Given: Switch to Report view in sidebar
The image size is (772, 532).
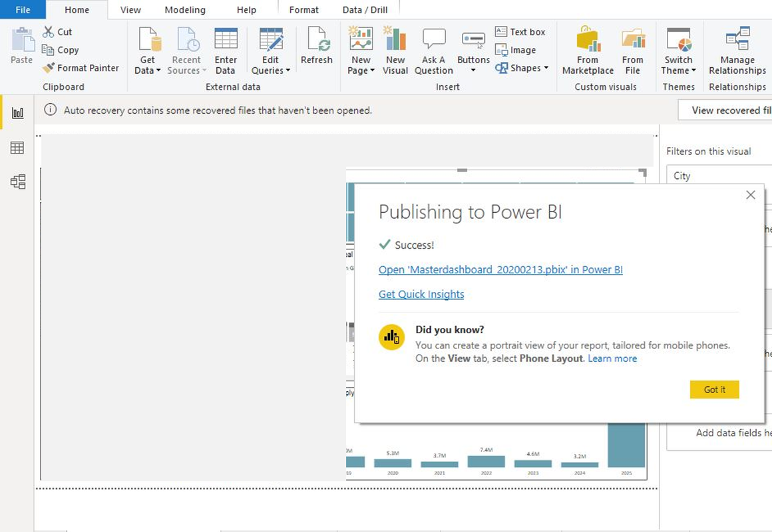Looking at the screenshot, I should coord(18,112).
